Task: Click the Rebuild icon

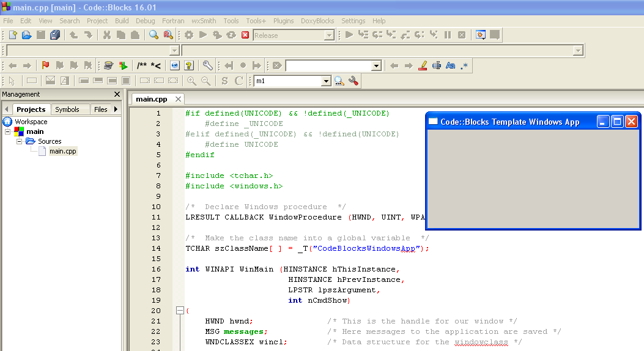Action: (231, 35)
